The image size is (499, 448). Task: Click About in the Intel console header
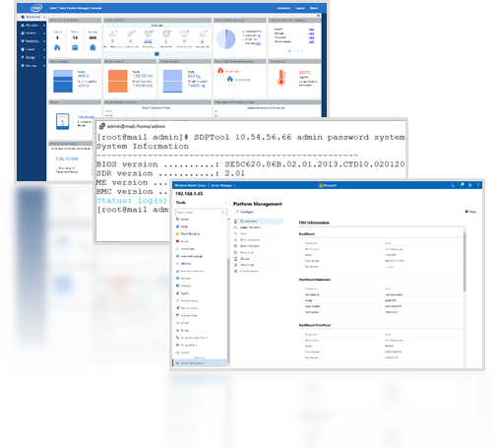pyautogui.click(x=314, y=8)
